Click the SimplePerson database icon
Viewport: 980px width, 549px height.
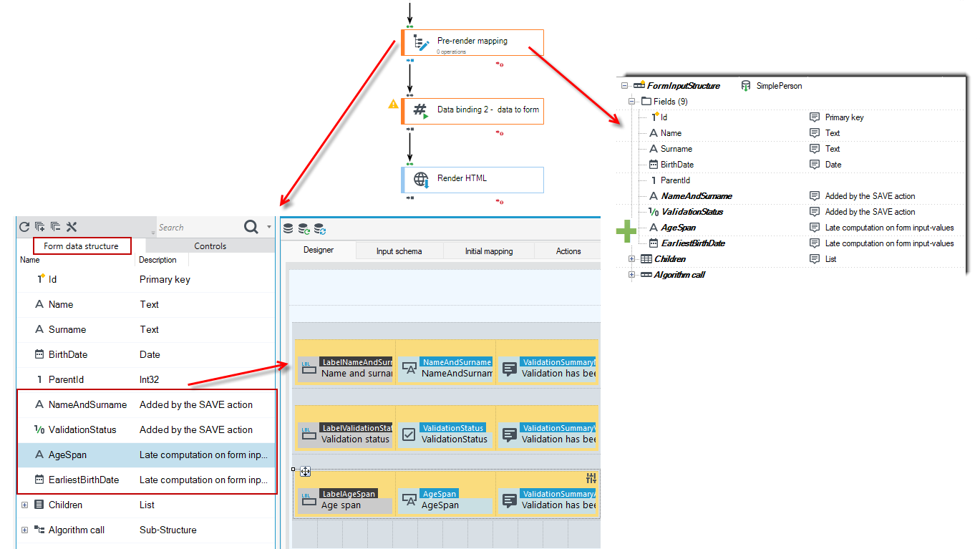[x=746, y=86]
